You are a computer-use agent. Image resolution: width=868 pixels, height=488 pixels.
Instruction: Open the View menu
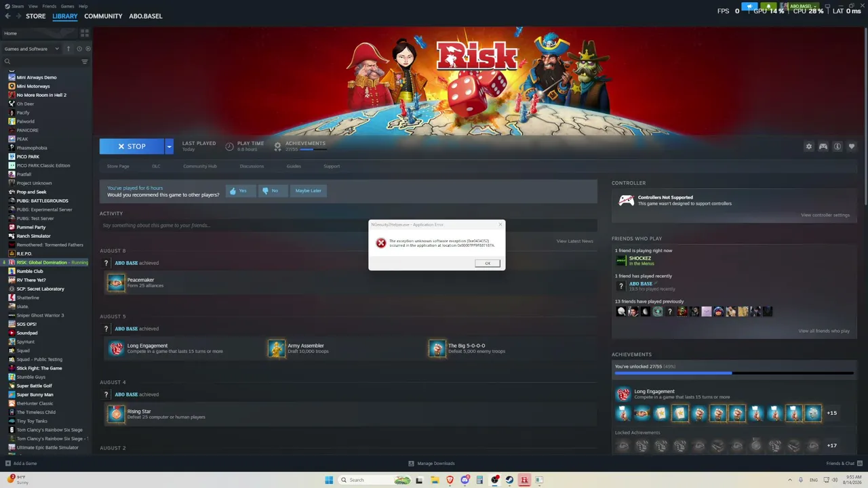pos(33,6)
